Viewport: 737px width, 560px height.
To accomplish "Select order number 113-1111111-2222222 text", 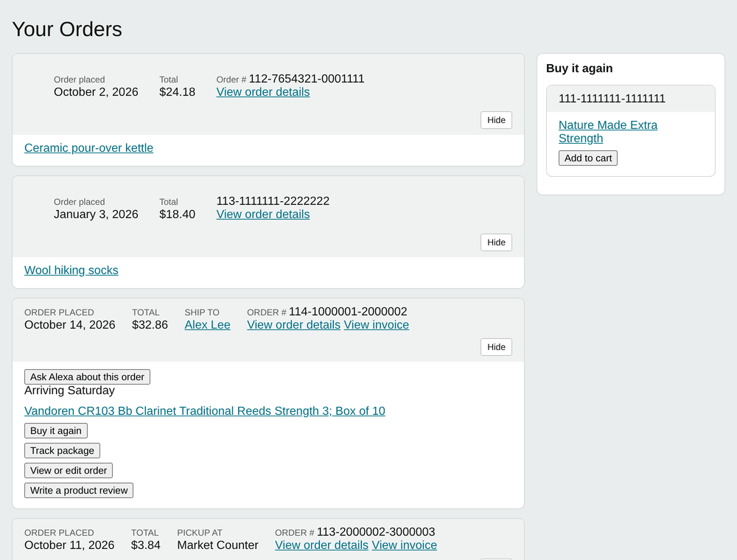I will coord(273,201).
